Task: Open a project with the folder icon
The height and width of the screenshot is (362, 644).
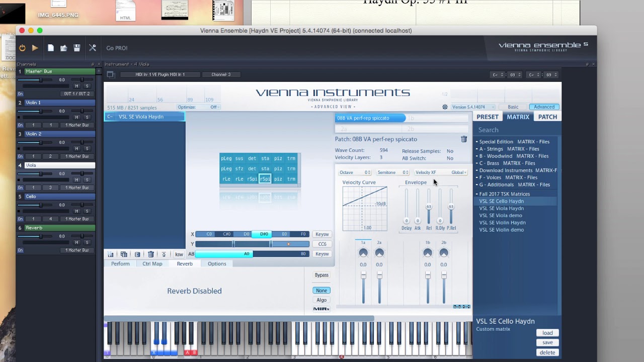Action: 63,48
